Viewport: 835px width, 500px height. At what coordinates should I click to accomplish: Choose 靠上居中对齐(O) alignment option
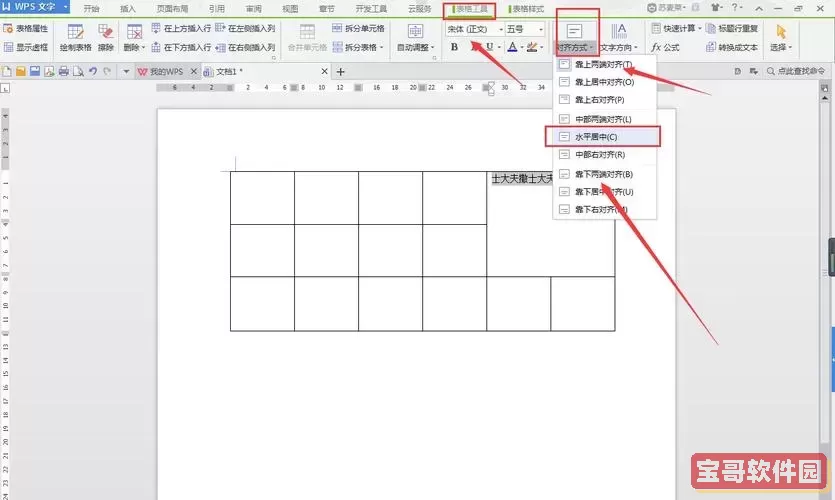(x=604, y=82)
